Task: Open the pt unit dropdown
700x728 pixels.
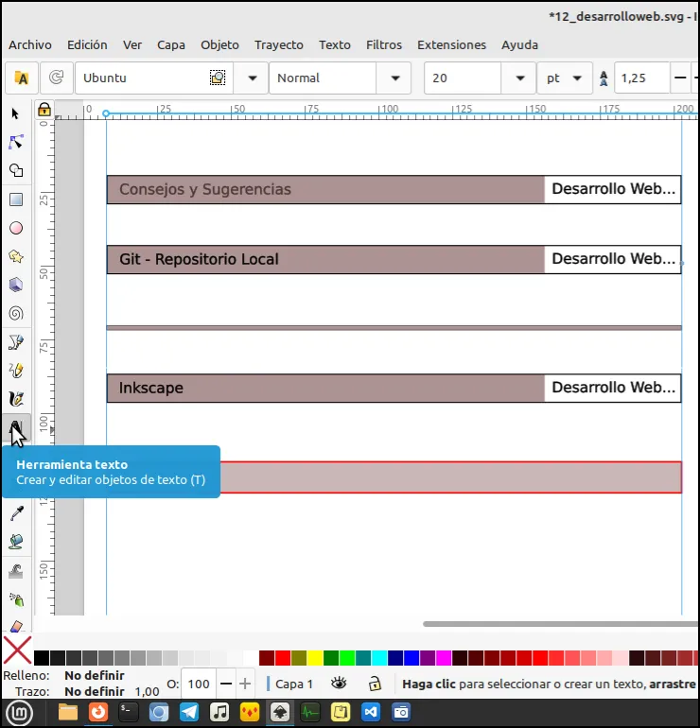Action: [x=565, y=78]
